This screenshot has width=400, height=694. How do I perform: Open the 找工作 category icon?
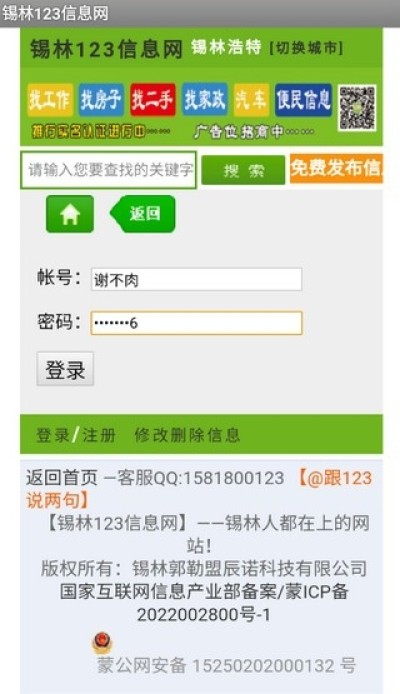coord(50,100)
